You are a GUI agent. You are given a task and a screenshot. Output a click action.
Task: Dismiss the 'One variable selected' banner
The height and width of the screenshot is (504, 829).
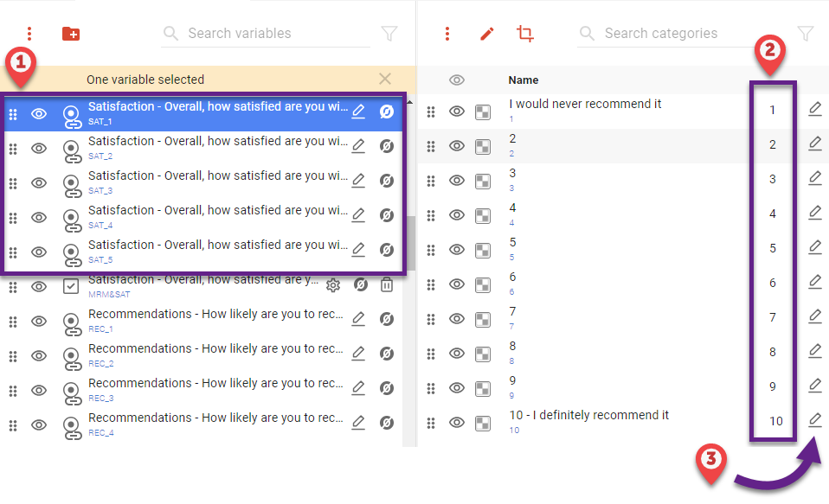pos(384,79)
